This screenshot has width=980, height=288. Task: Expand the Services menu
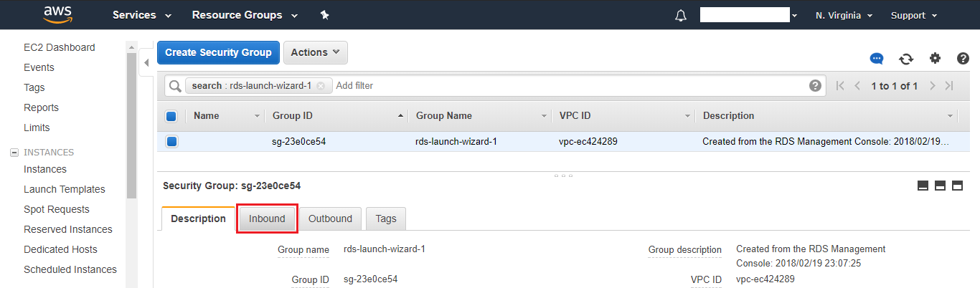pyautogui.click(x=142, y=15)
